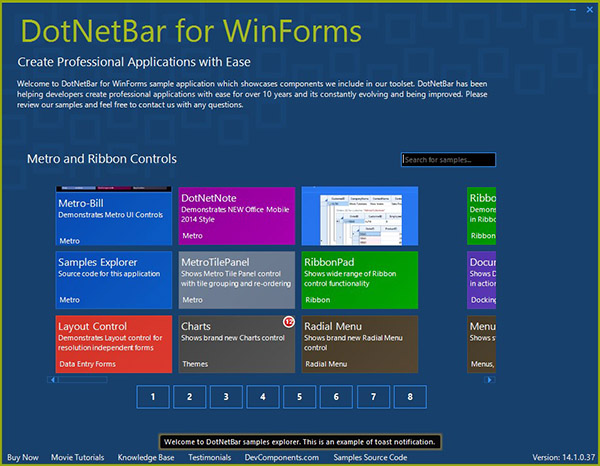Open the grid screenshot thumbnail tile
600x466 pixels.
click(360, 216)
